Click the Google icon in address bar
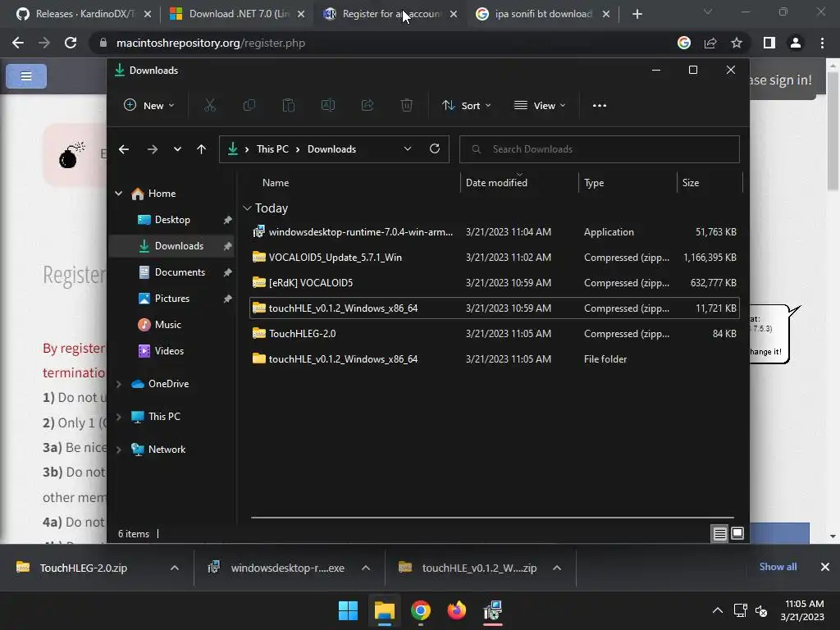Image resolution: width=840 pixels, height=630 pixels. coord(684,43)
